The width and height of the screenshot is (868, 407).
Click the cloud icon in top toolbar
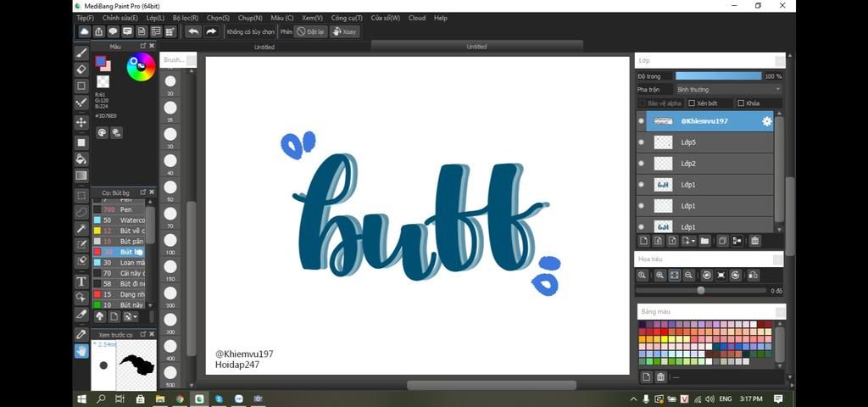[x=84, y=31]
